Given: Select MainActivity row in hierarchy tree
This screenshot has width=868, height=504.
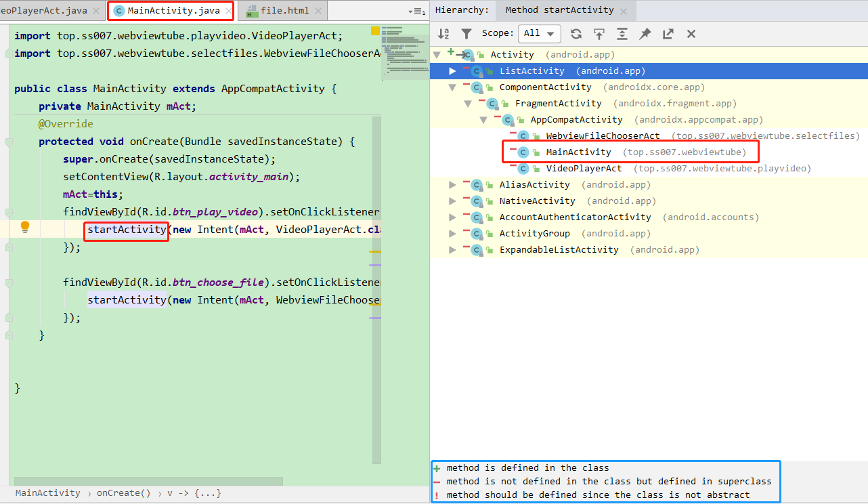Looking at the screenshot, I should pos(649,152).
